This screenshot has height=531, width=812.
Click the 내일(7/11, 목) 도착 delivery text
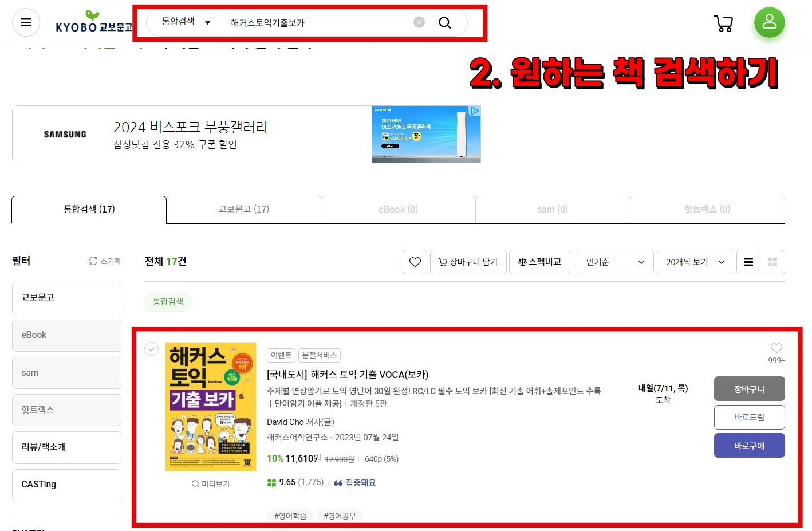663,394
